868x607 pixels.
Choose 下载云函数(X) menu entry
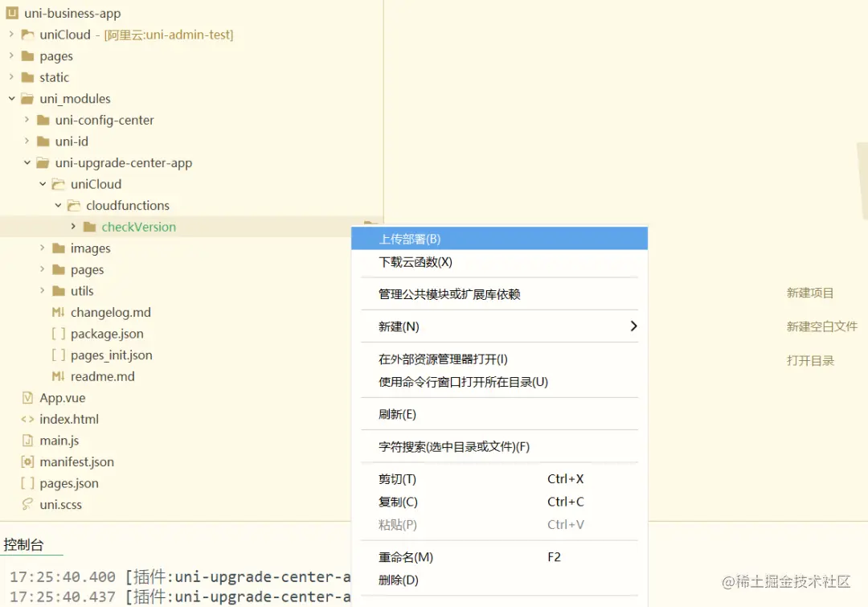(499, 262)
